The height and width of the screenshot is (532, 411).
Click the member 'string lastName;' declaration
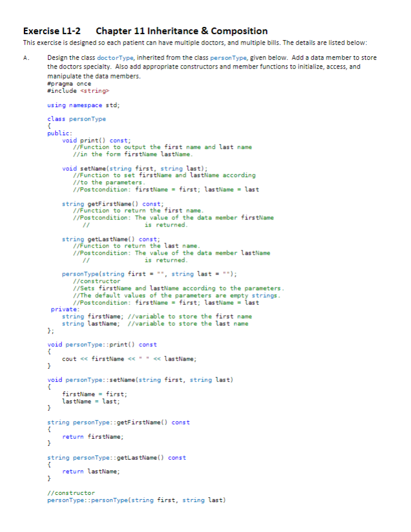91,323
